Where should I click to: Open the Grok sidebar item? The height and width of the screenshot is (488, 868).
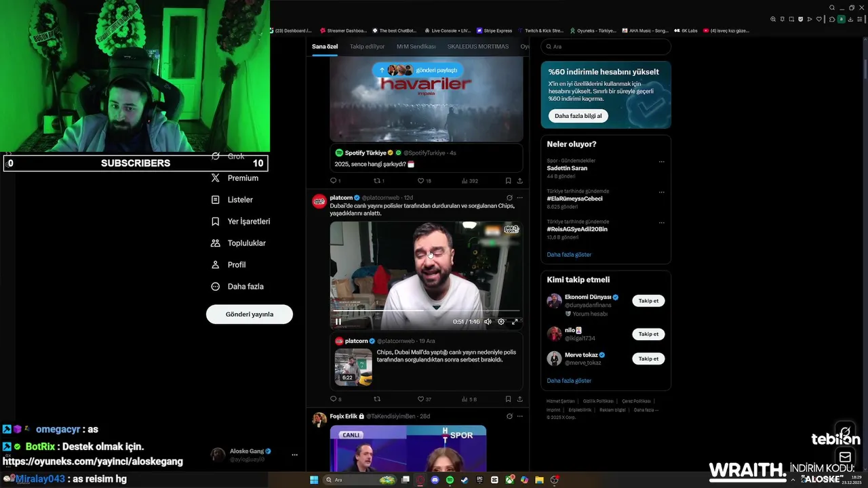(229, 157)
